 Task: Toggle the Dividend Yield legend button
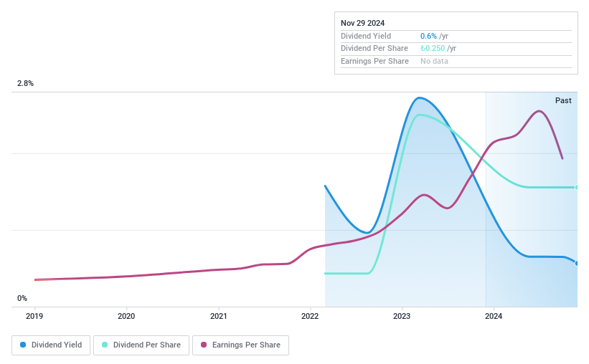(x=51, y=345)
